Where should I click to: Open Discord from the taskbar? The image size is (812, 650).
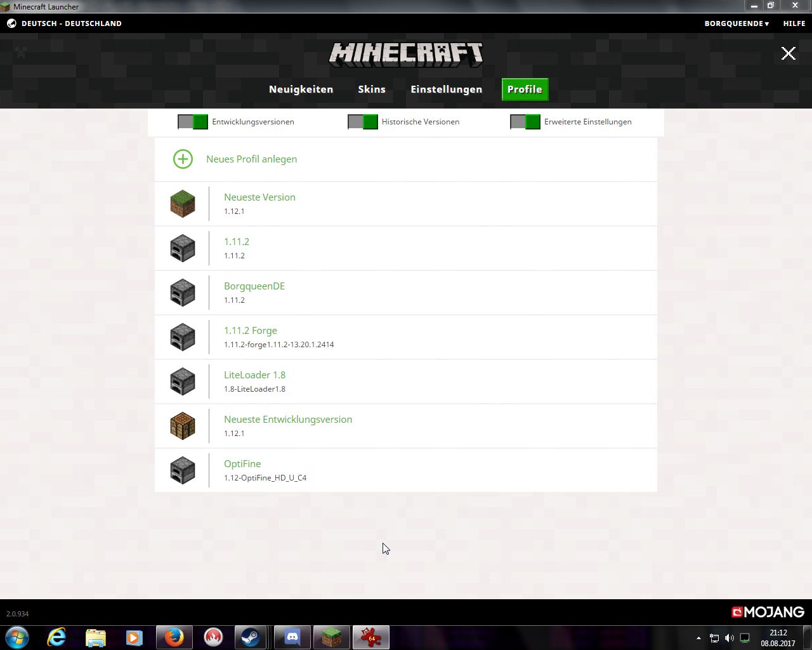click(292, 637)
